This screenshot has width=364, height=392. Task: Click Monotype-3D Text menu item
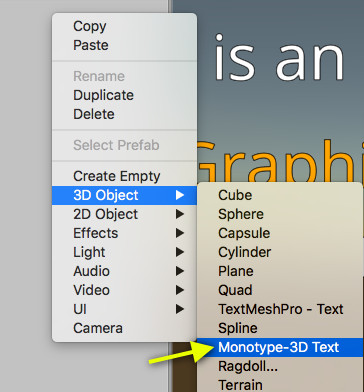279,347
